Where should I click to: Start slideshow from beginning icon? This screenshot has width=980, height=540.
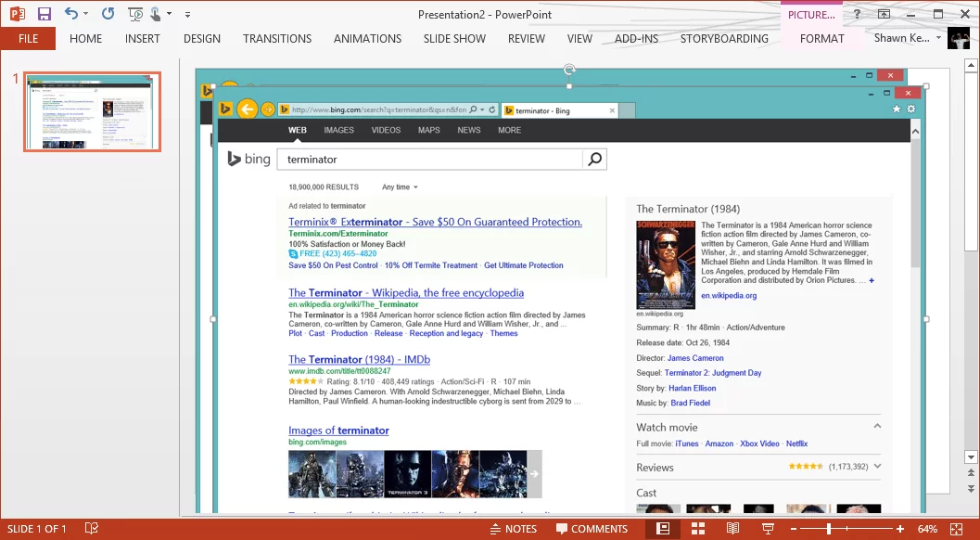(x=135, y=14)
